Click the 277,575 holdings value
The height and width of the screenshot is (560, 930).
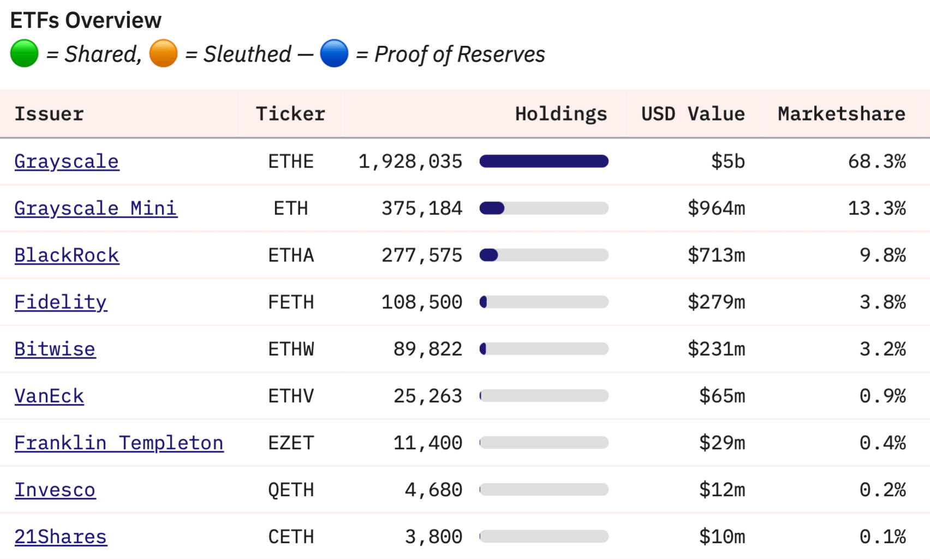click(422, 255)
